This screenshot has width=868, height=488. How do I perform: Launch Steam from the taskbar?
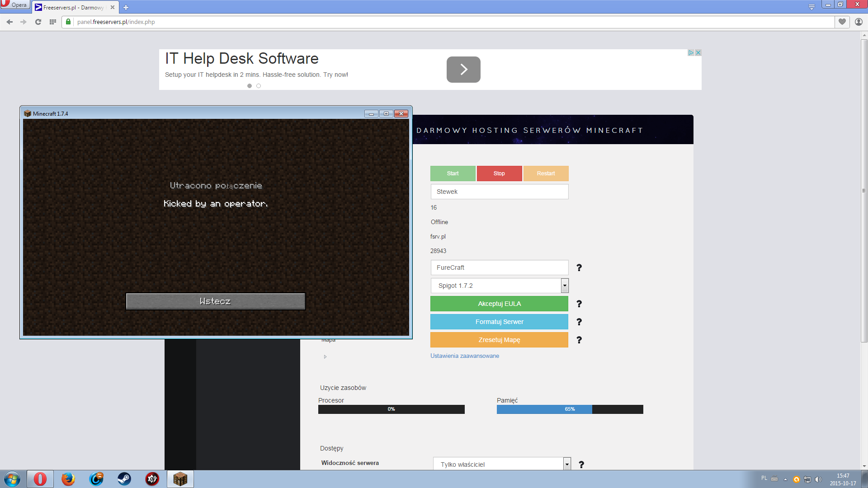click(x=124, y=479)
